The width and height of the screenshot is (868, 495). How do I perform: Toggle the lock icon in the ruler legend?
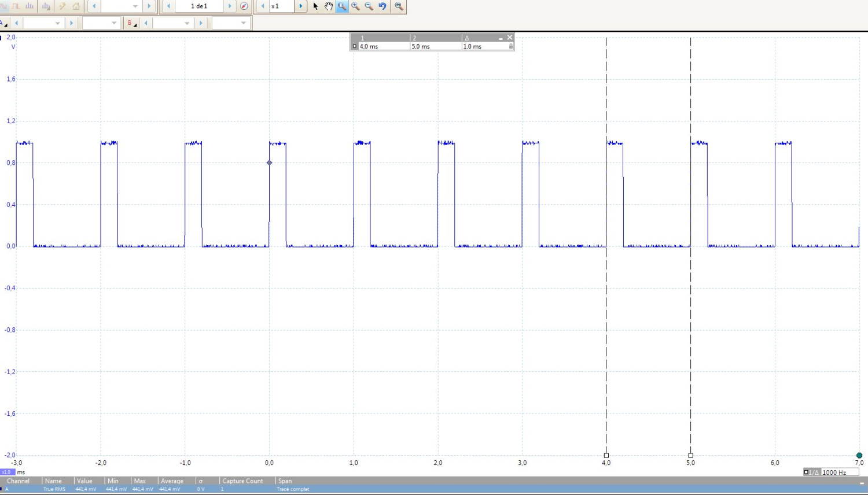click(510, 46)
